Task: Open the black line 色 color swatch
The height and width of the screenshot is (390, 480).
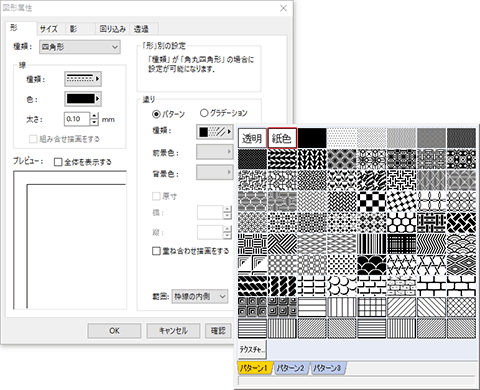Action: pyautogui.click(x=83, y=99)
